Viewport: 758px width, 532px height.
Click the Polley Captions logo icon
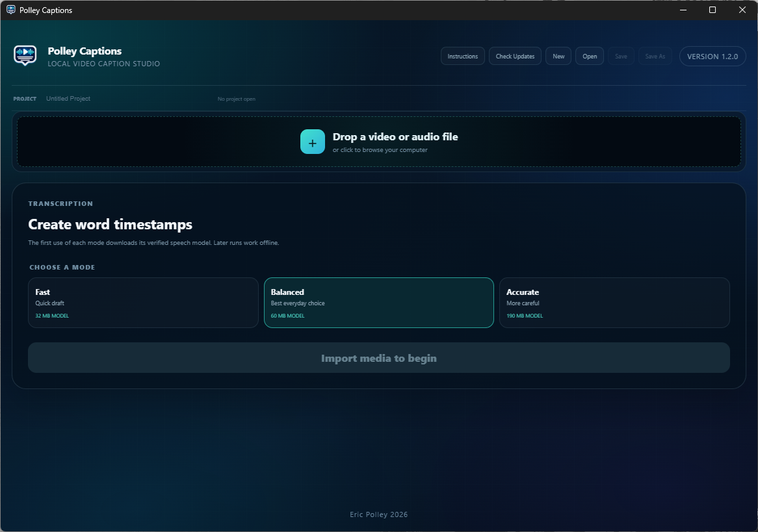coord(25,56)
